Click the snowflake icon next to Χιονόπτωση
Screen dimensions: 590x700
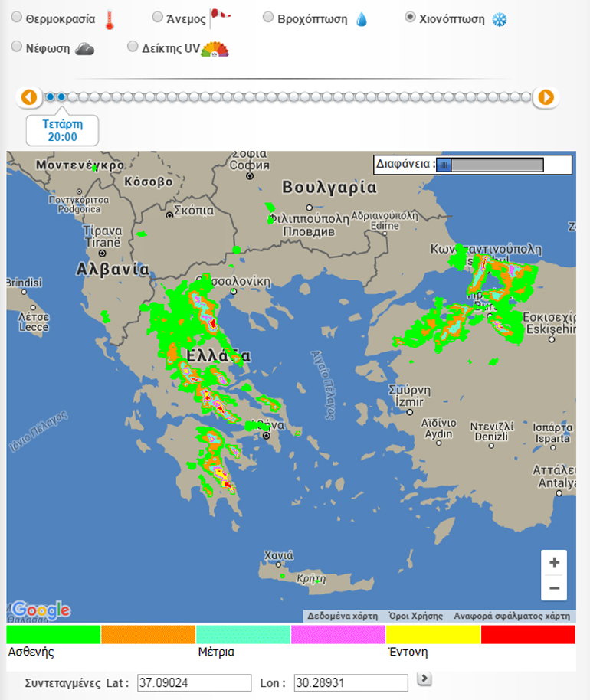[x=500, y=19]
